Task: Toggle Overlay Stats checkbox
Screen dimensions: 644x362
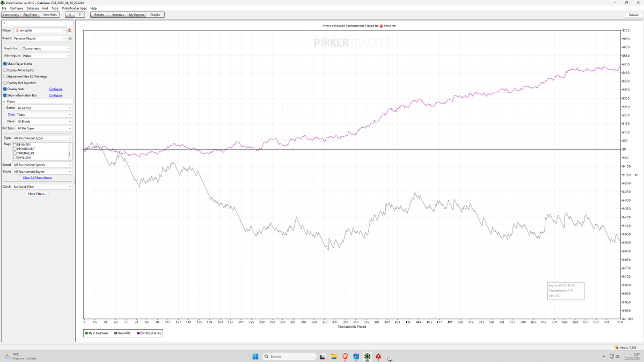Action: coord(5,89)
